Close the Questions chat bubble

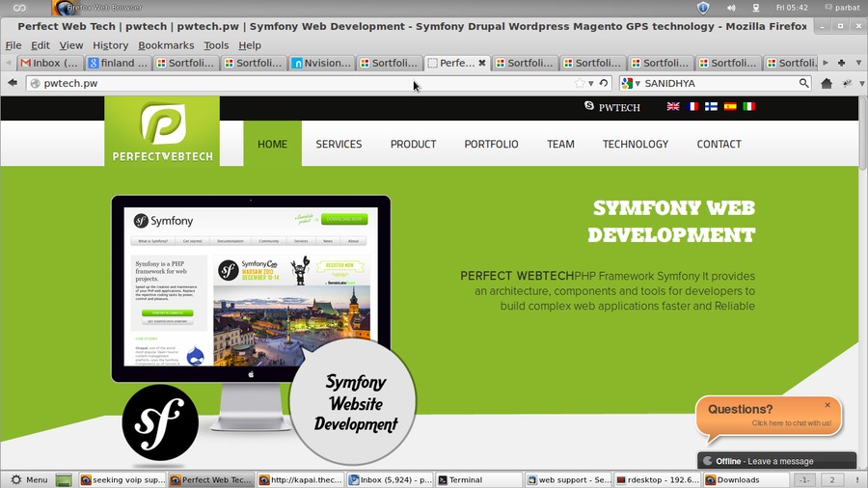click(x=827, y=405)
